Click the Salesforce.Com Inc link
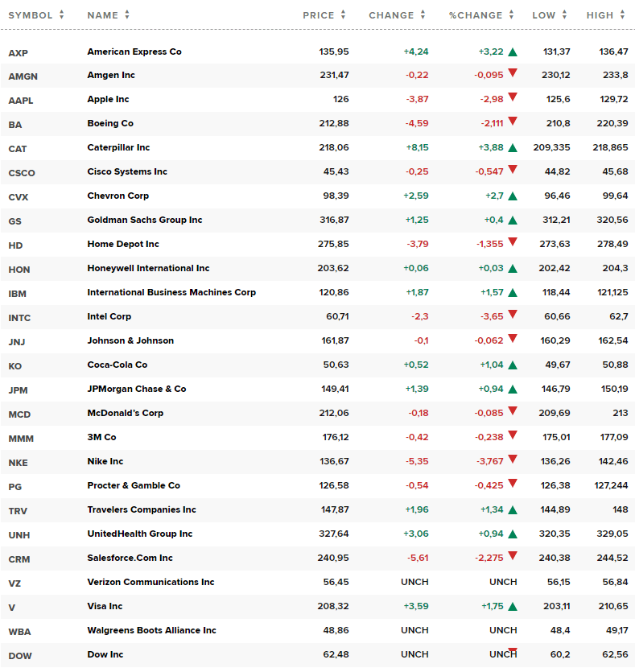The image size is (635, 672). [130, 558]
